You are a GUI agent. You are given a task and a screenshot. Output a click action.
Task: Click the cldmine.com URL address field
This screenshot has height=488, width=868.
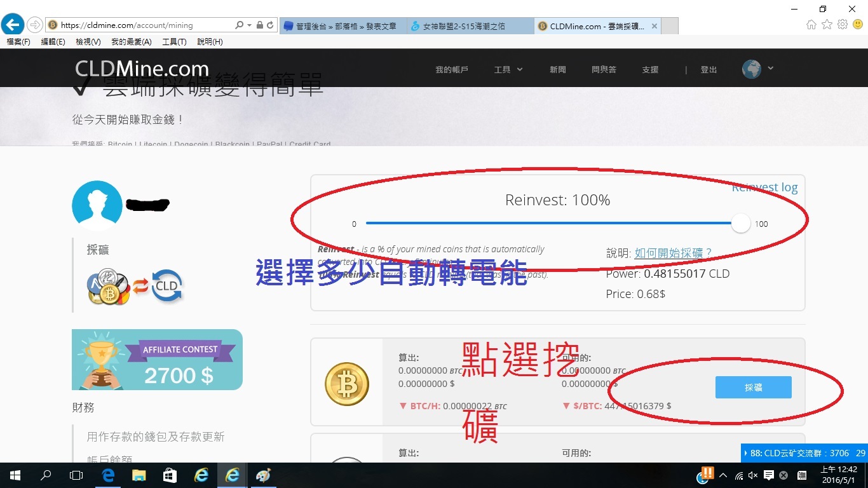tap(140, 25)
